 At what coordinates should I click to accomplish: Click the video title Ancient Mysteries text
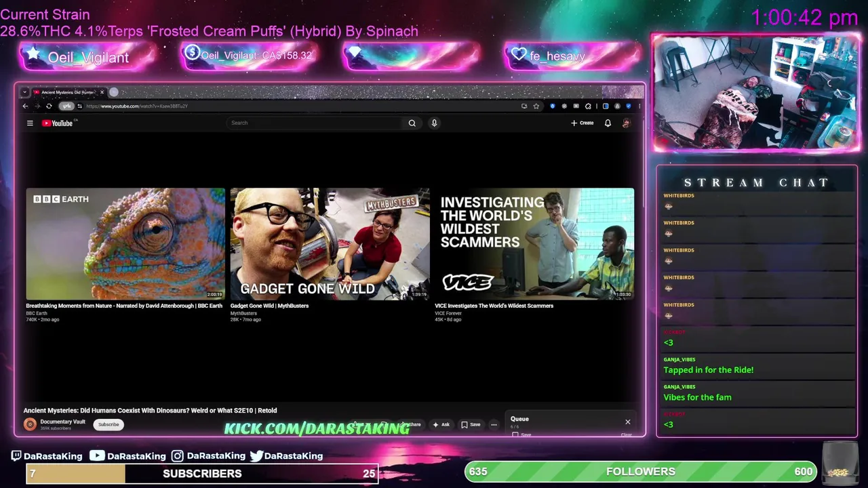[150, 410]
